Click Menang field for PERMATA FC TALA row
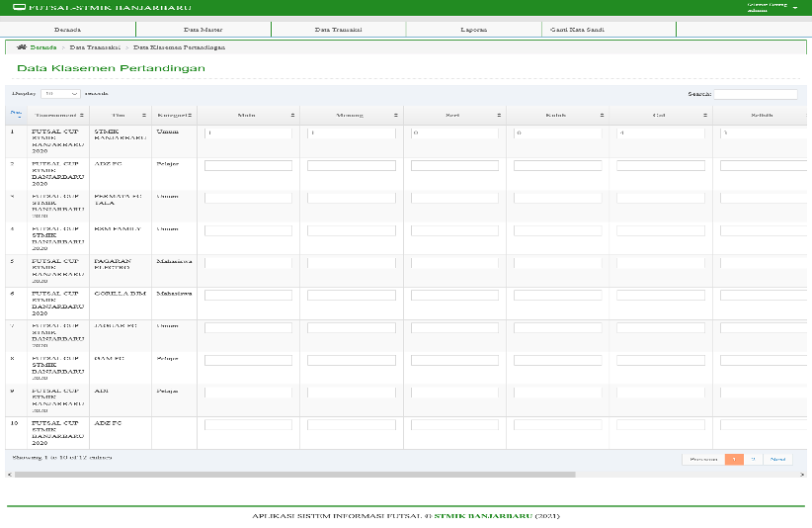 tap(351, 198)
